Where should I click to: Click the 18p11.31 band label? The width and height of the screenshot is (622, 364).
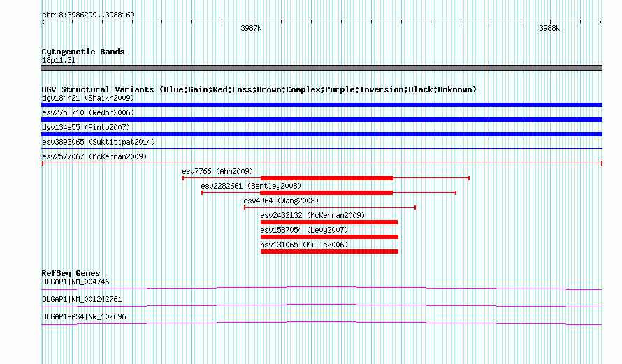[x=59, y=61]
